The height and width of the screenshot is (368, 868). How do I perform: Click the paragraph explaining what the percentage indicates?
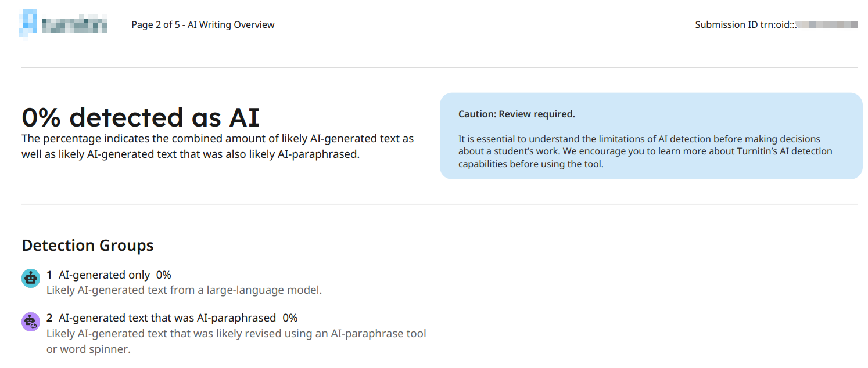pyautogui.click(x=217, y=147)
